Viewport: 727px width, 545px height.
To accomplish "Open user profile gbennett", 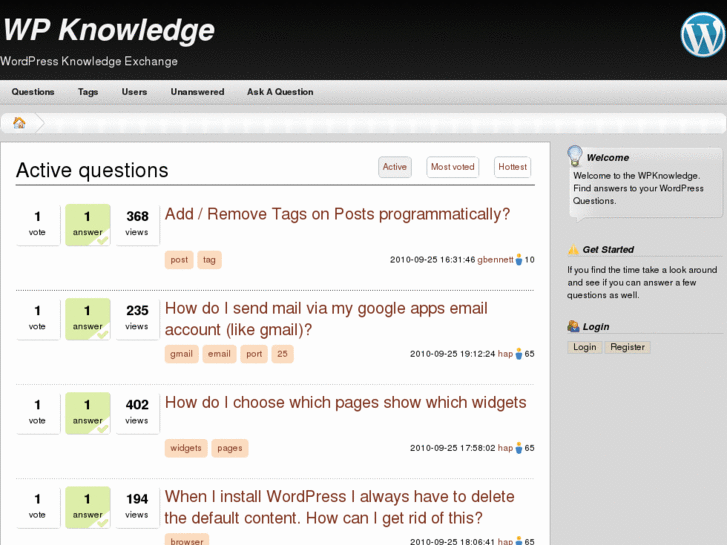I will coord(495,260).
